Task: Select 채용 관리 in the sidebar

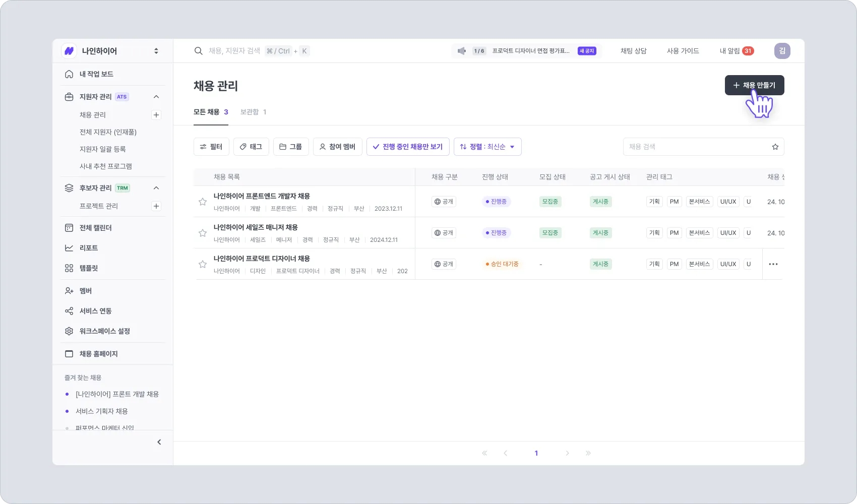Action: [x=93, y=115]
